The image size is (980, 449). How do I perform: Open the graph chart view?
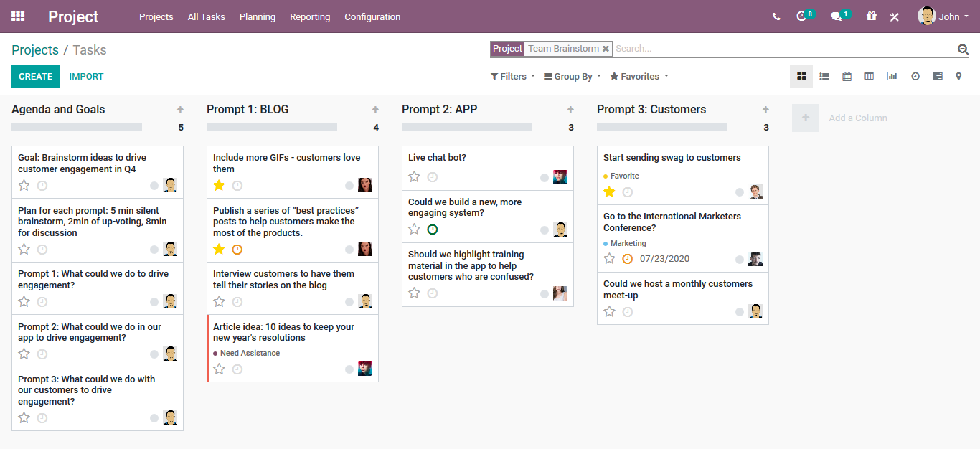[892, 76]
